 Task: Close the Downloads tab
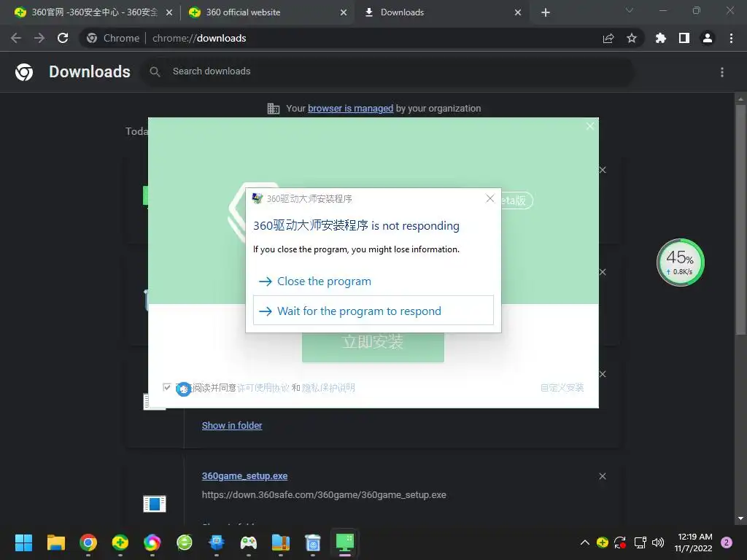click(518, 13)
